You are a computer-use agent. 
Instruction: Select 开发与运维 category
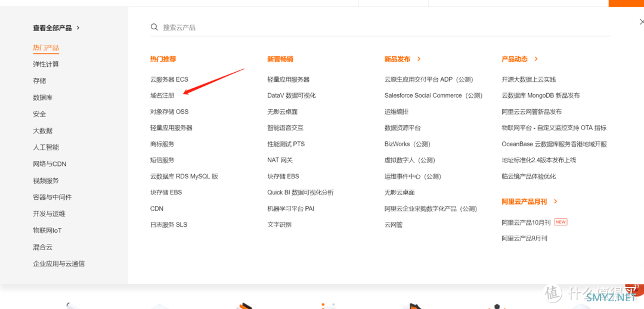(x=49, y=214)
